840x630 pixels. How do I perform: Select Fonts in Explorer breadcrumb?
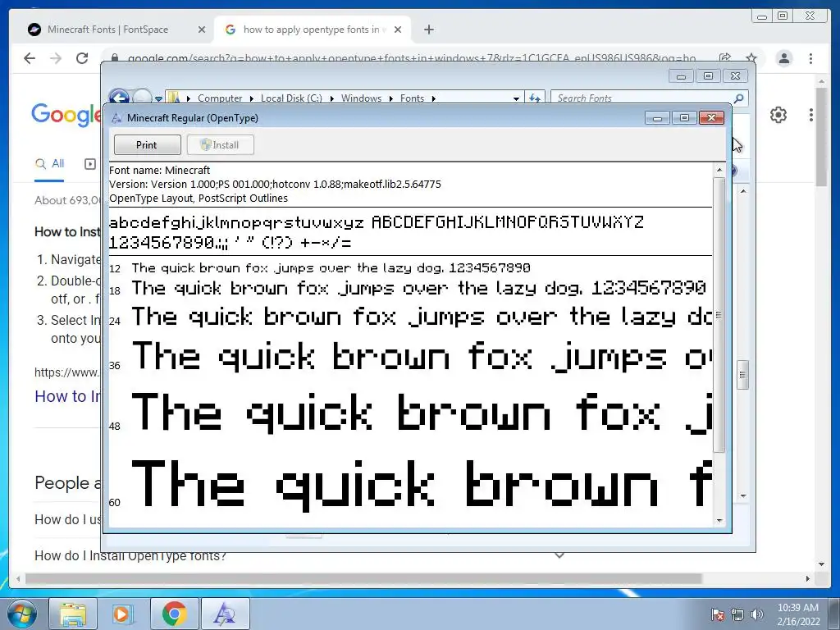click(412, 98)
